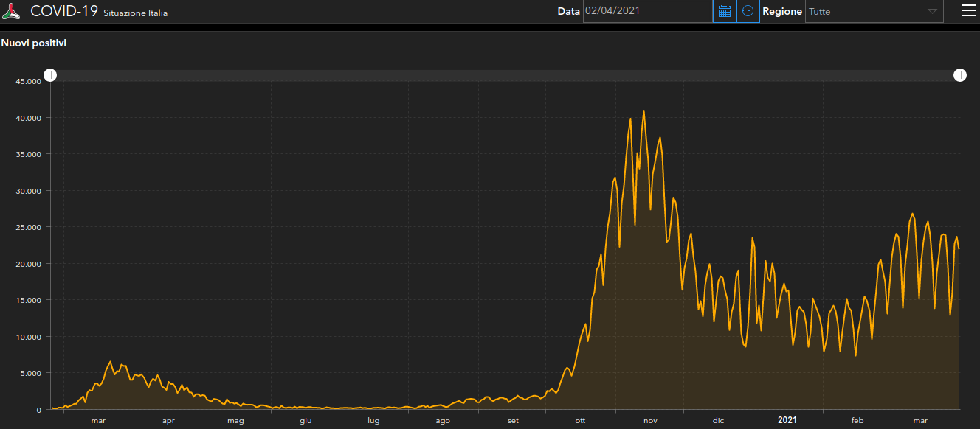Screen dimensions: 980x429
Task: Click the right range slider handle
Action: [959, 75]
